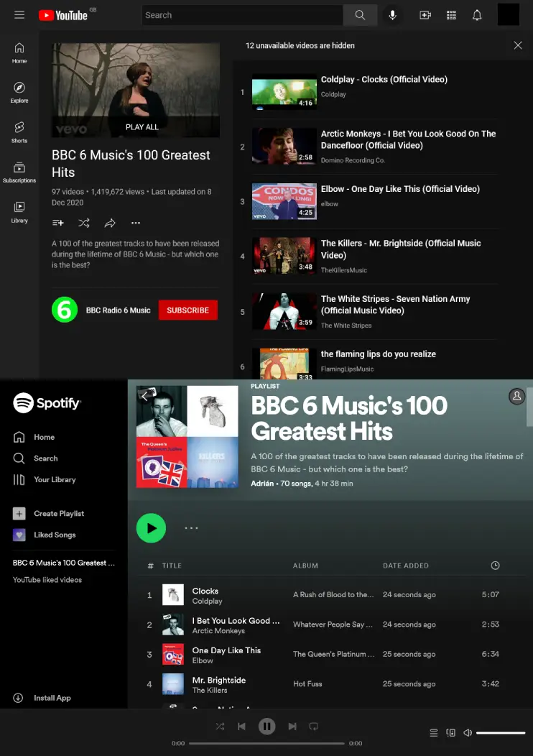Open the Spotify queue icon
The width and height of the screenshot is (533, 756).
click(x=434, y=733)
